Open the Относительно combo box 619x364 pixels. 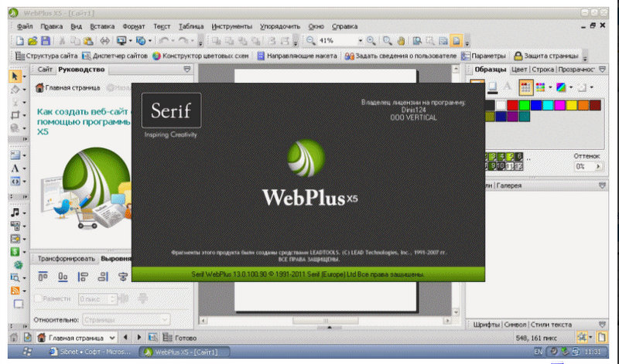[126, 320]
